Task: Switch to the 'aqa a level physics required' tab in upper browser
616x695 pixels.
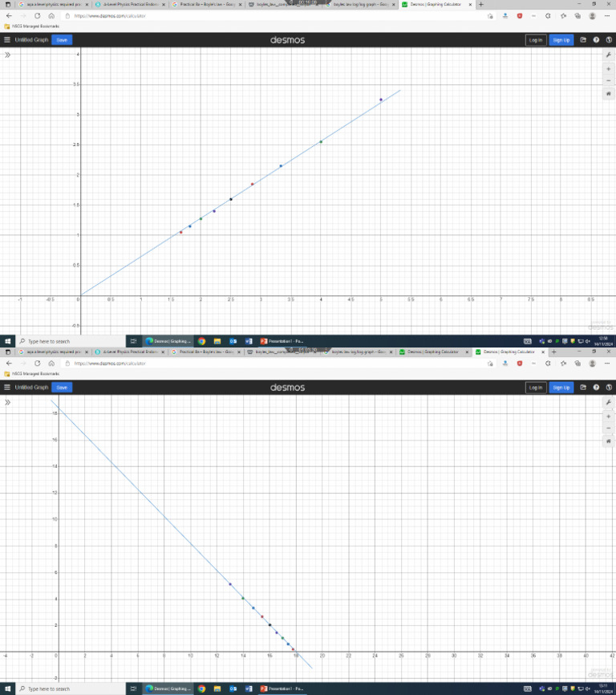Action: point(53,5)
